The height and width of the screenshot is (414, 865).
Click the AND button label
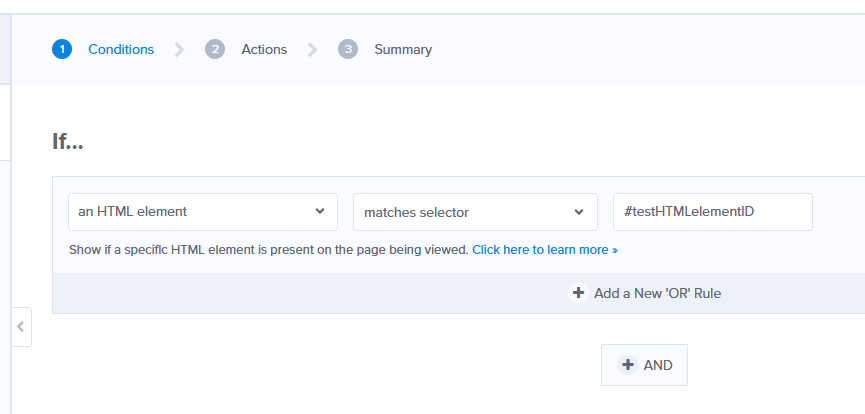658,365
